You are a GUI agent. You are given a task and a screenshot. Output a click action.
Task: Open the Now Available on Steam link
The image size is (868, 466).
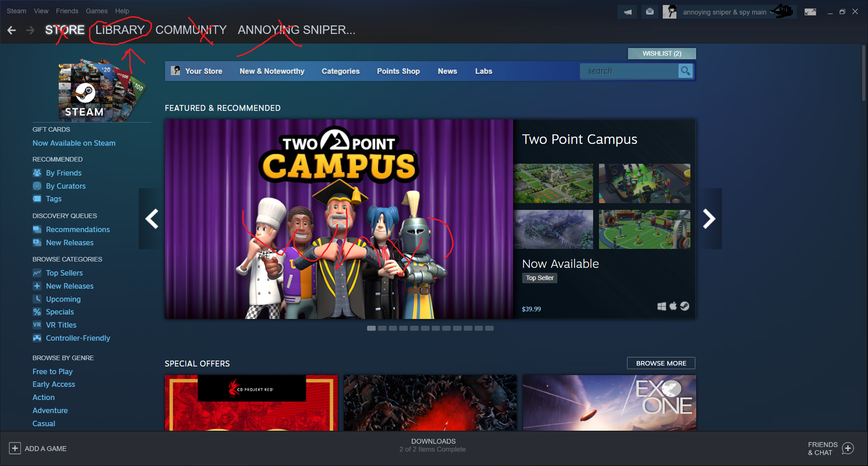point(74,143)
